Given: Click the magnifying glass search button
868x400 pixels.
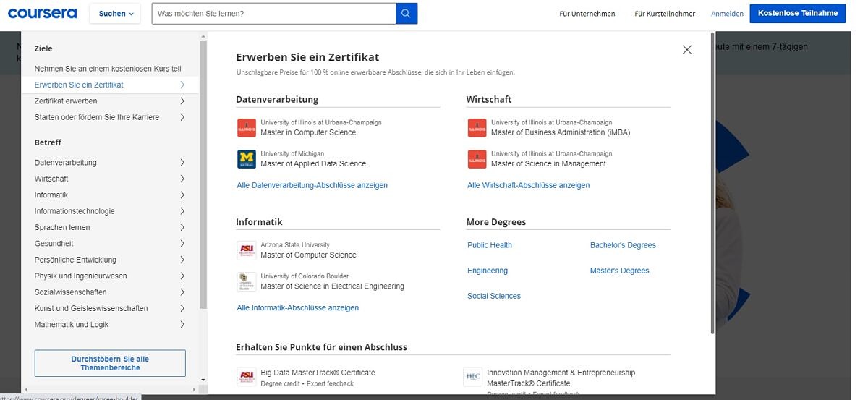Looking at the screenshot, I should (x=406, y=14).
